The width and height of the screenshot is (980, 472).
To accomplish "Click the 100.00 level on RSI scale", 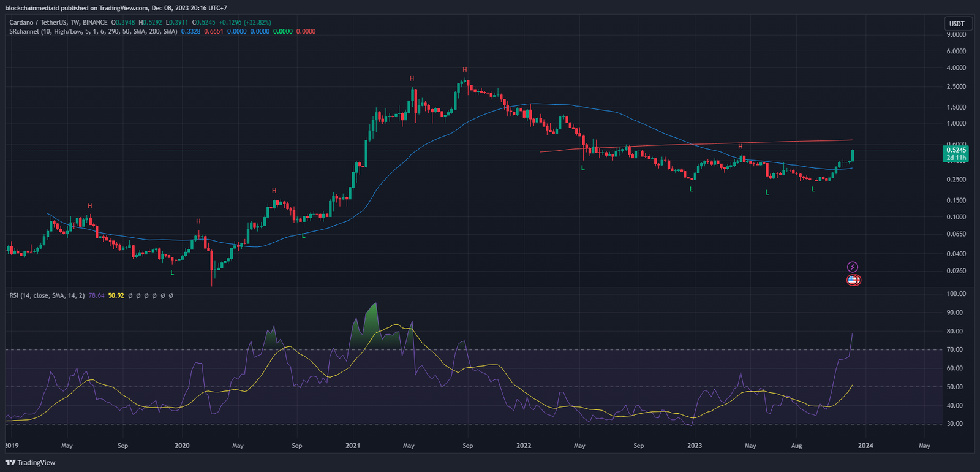I will point(956,294).
